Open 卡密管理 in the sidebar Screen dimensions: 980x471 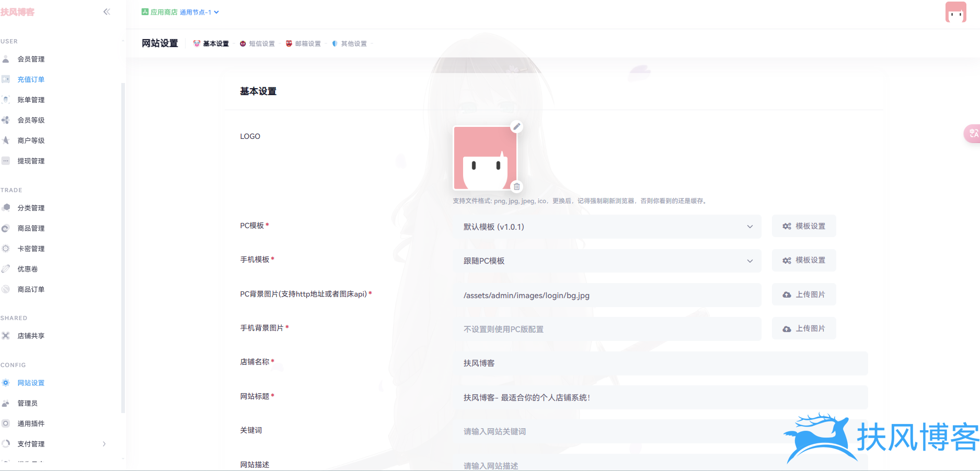(x=31, y=249)
